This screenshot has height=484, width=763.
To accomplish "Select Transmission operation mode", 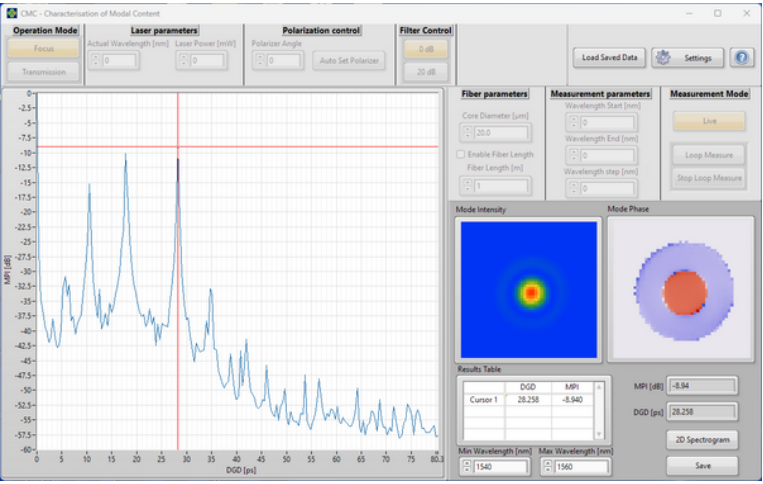I will (x=42, y=72).
